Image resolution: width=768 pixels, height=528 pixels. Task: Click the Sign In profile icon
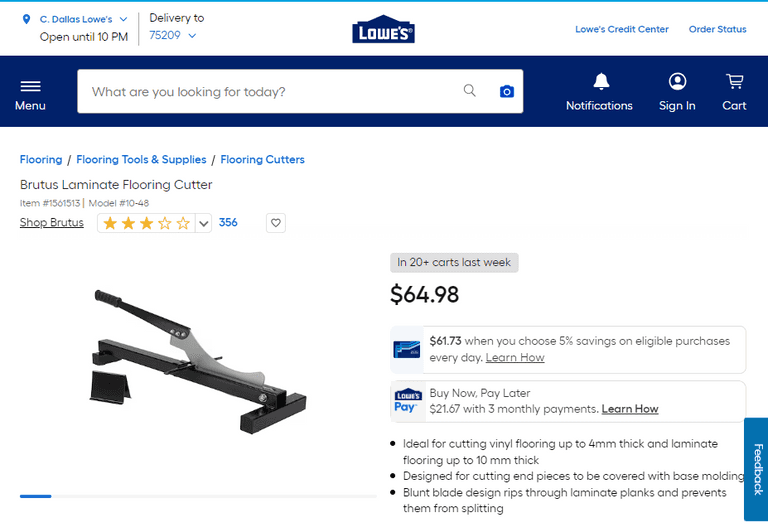[x=677, y=82]
